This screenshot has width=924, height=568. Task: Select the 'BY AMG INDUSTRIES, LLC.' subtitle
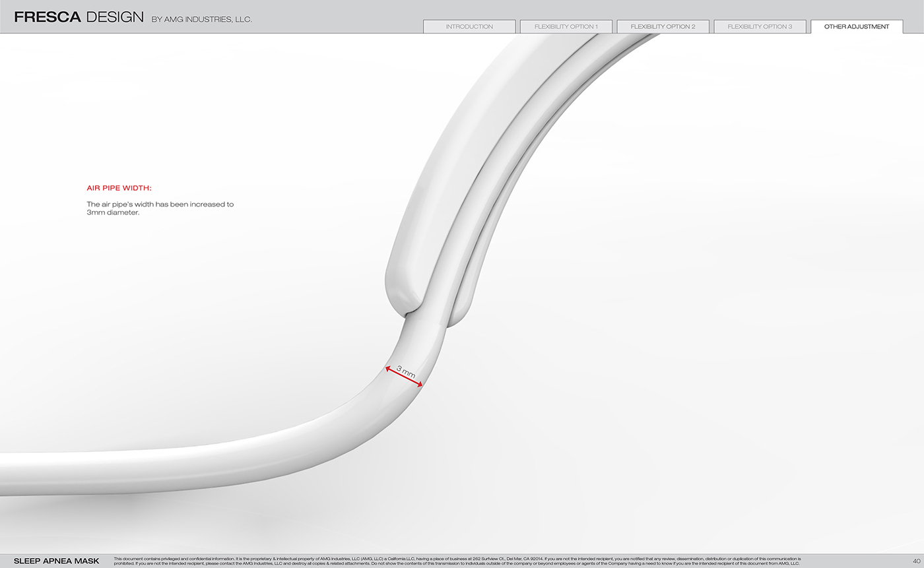pyautogui.click(x=202, y=20)
